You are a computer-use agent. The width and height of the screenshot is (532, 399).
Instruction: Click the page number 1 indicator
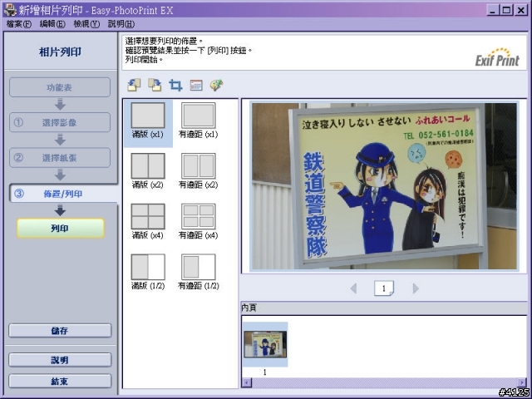tap(384, 288)
